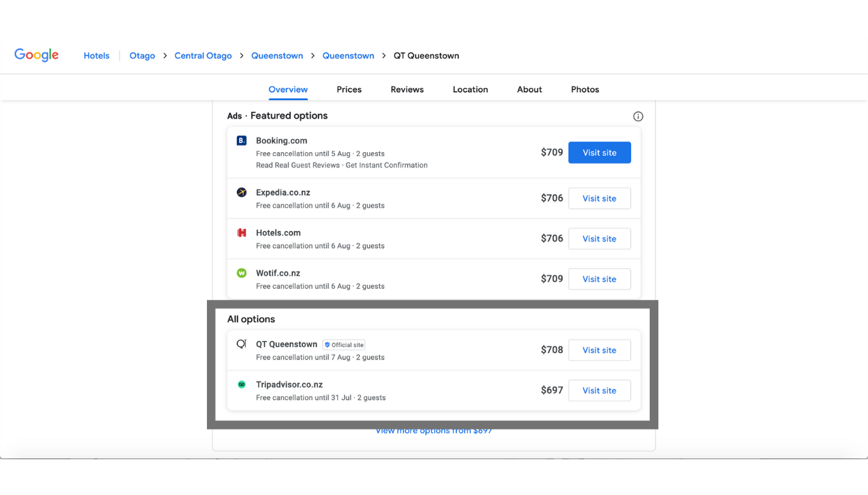Click the Hotels.com provider name
This screenshot has width=868, height=495.
point(278,233)
